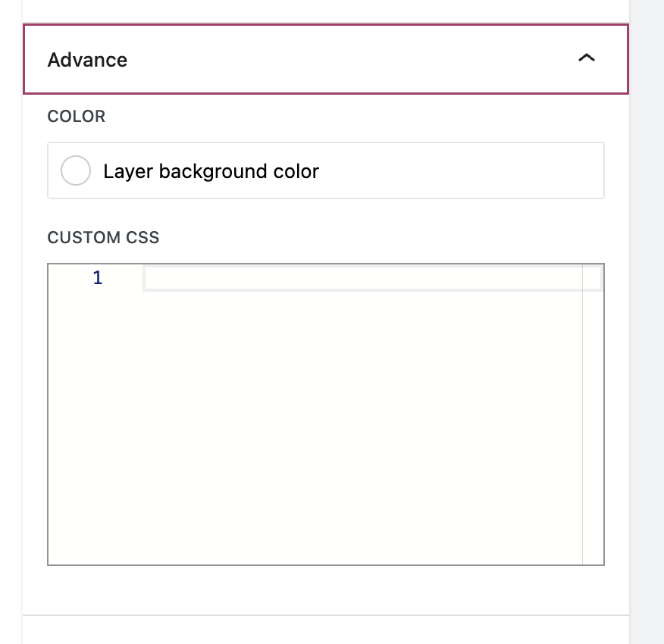Open the Layer background color picker

tap(75, 170)
